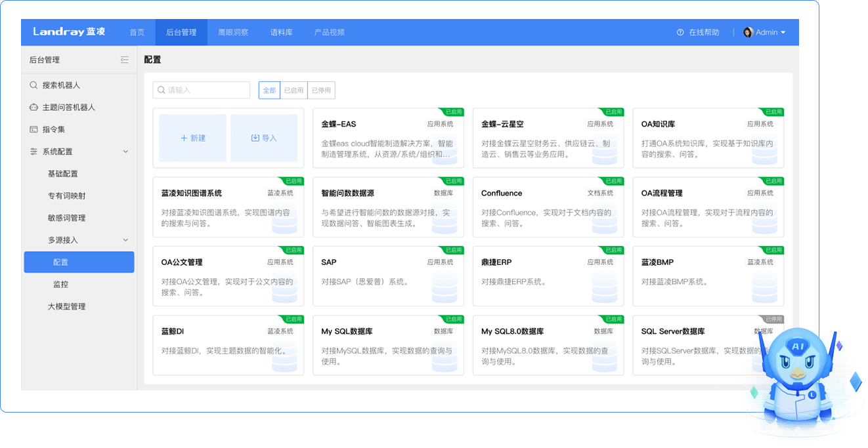Image resolution: width=868 pixels, height=448 pixels.
Task: Open the 语料库 tab
Action: [281, 32]
